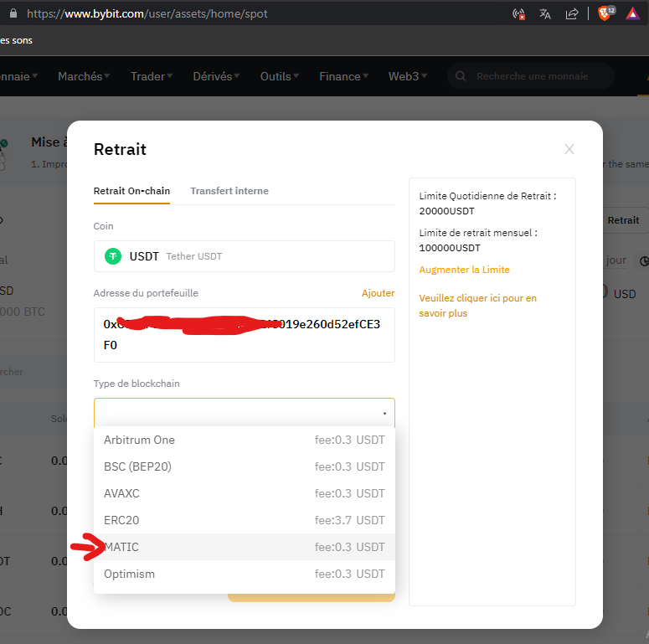649x644 pixels.
Task: Switch to Transfert interne tab
Action: 229,191
